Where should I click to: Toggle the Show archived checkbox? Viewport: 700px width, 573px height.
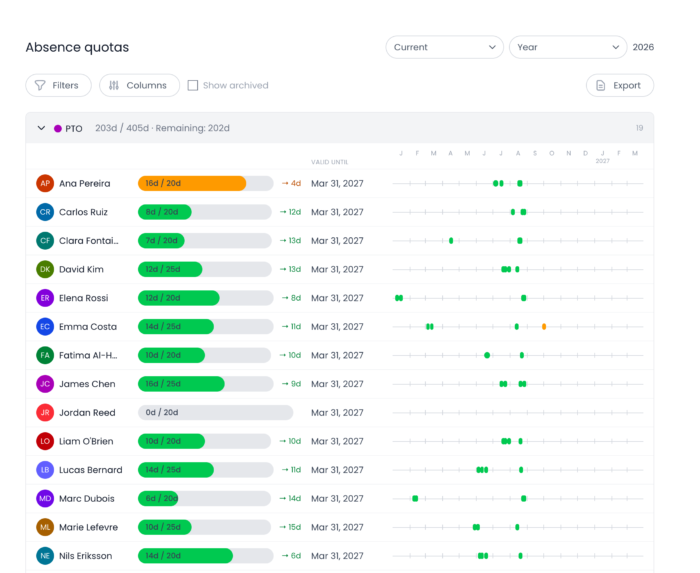[192, 85]
